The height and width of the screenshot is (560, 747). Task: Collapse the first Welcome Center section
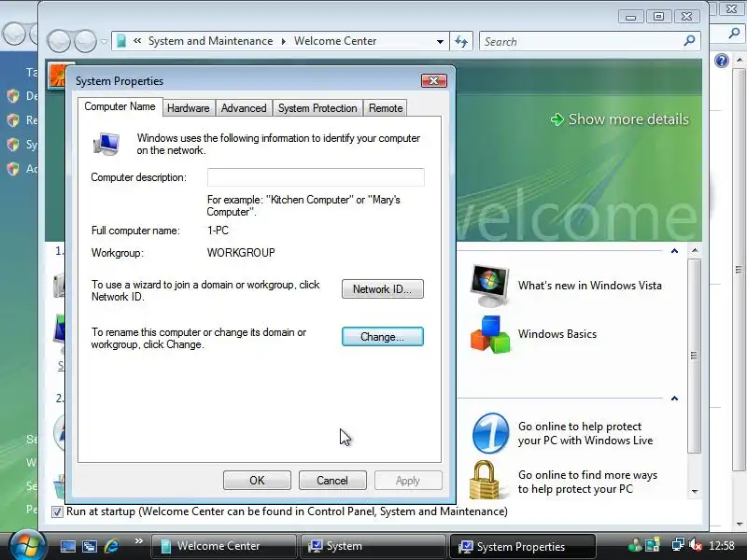click(674, 251)
